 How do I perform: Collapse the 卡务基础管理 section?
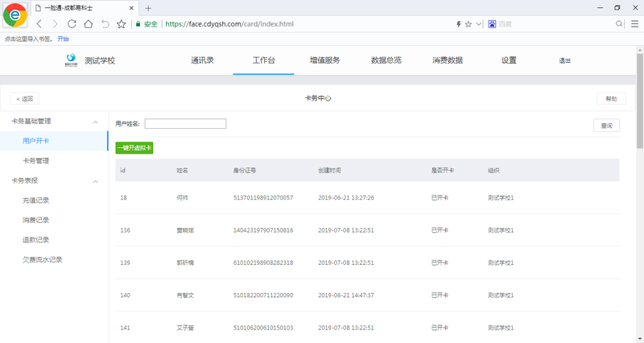pos(96,122)
